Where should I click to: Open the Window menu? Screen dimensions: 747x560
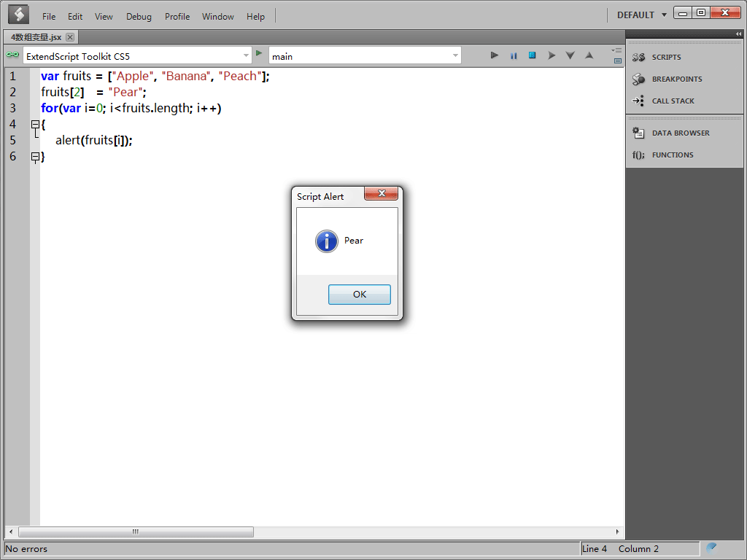217,17
